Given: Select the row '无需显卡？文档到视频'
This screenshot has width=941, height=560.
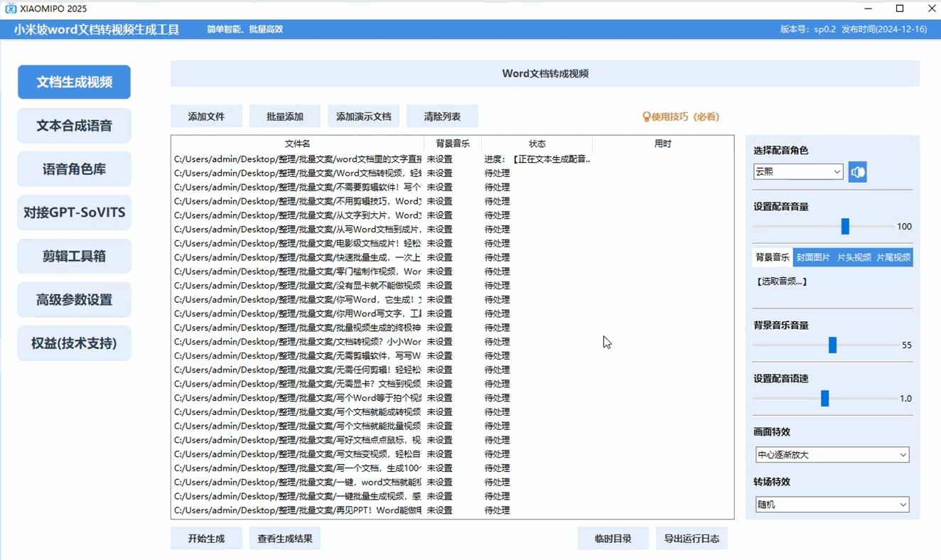Looking at the screenshot, I should 452,384.
